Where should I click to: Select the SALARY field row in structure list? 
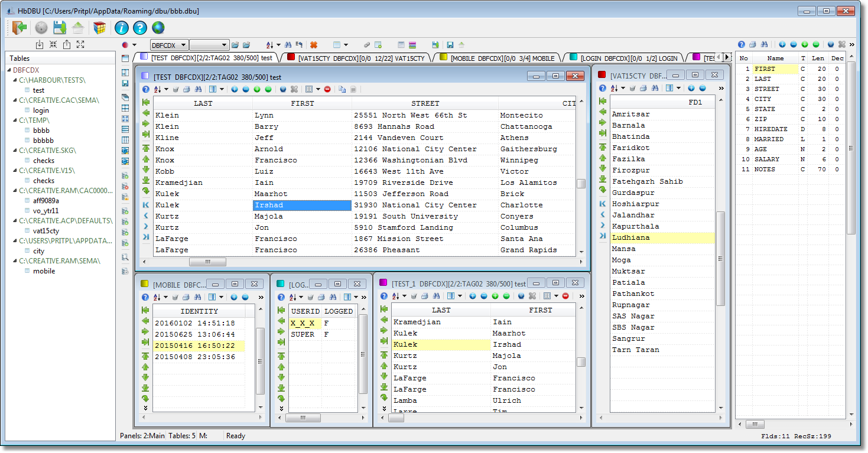click(767, 159)
